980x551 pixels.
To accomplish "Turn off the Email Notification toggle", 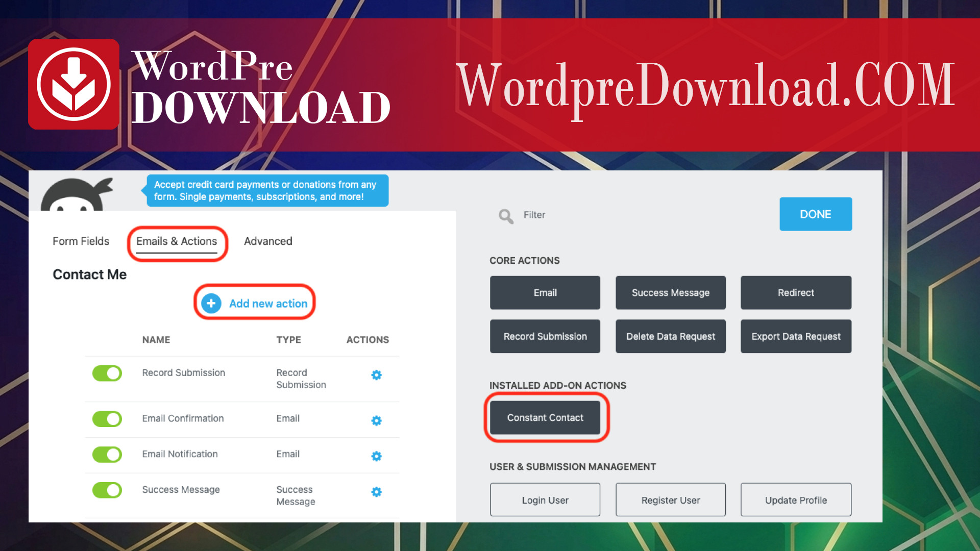I will pos(107,455).
